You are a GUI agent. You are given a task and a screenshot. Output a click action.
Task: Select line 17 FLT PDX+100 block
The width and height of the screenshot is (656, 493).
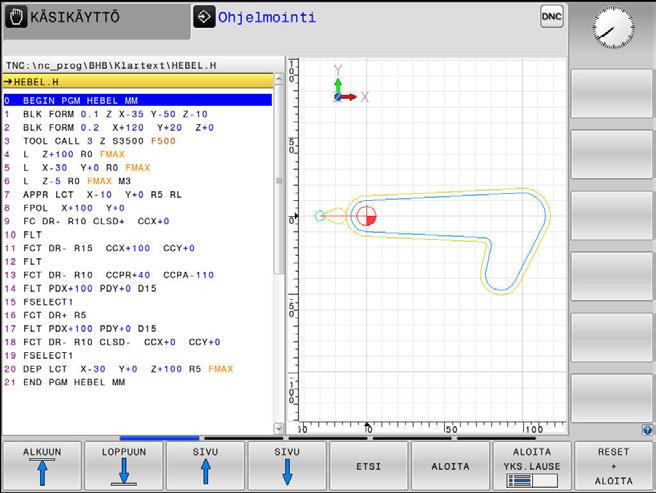coord(138,328)
